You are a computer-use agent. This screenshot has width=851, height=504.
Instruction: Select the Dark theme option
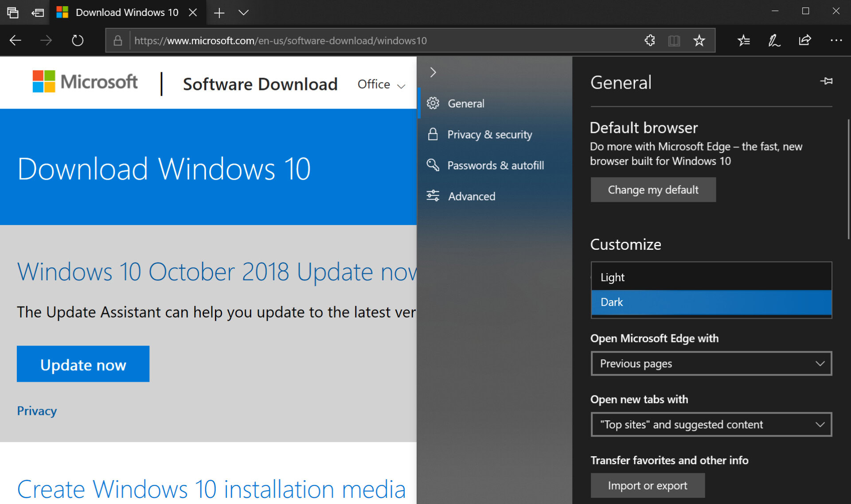[712, 302]
